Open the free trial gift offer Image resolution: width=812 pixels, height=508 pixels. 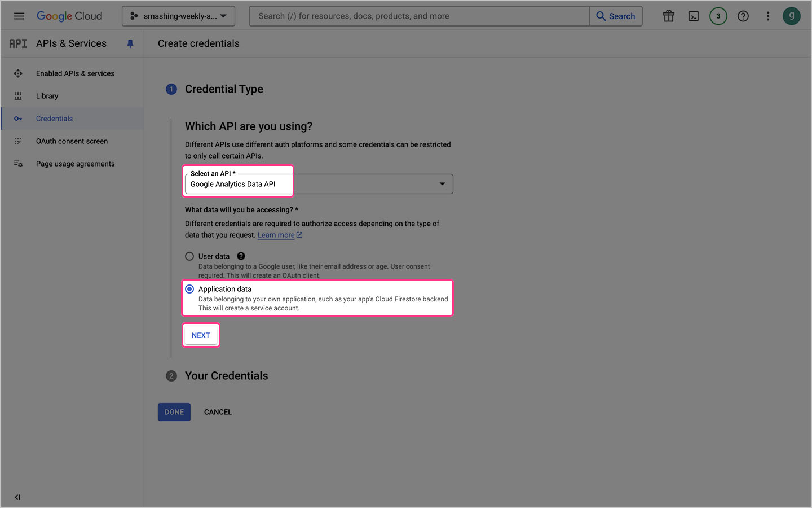(668, 15)
